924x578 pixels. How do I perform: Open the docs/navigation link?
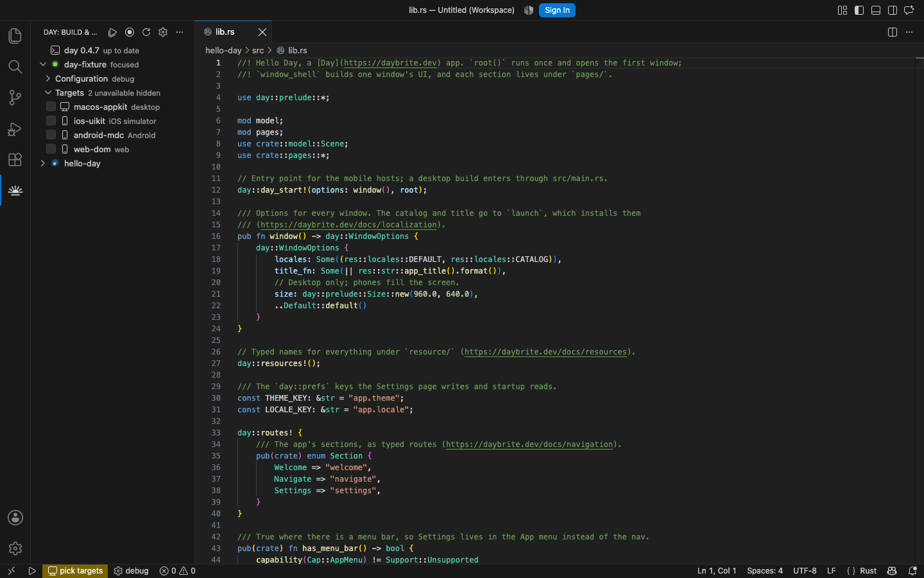click(x=529, y=444)
